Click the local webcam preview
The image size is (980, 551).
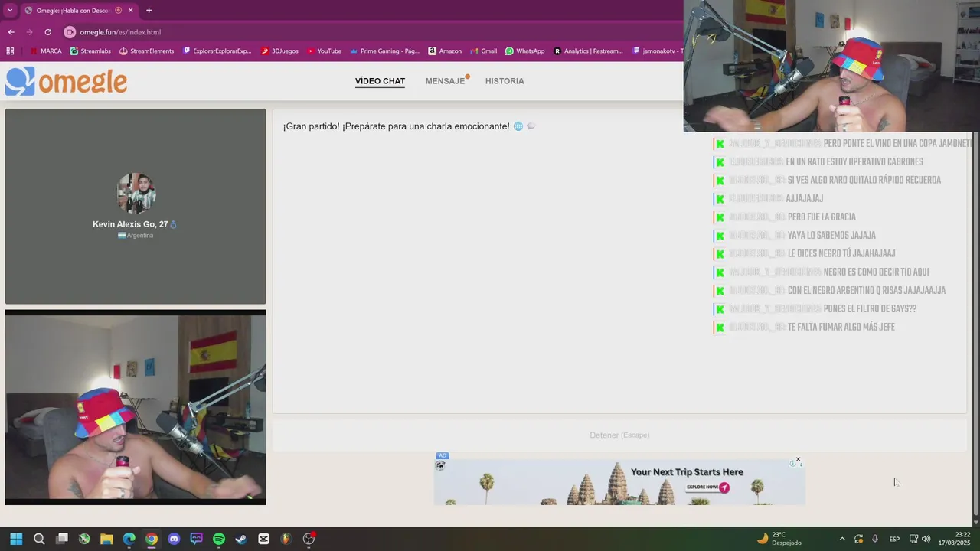(x=136, y=407)
